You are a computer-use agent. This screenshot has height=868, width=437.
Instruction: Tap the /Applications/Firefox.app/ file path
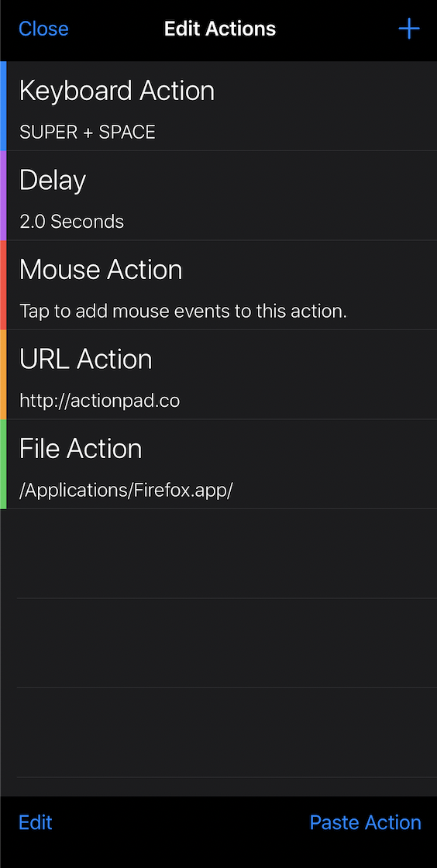[x=126, y=491]
